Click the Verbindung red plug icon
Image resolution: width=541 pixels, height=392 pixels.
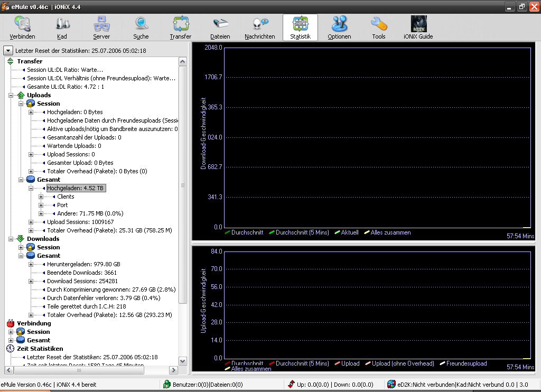(x=11, y=323)
